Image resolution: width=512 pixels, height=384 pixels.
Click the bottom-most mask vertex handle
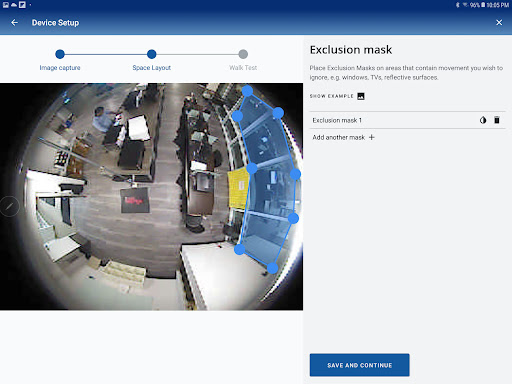coord(273,268)
